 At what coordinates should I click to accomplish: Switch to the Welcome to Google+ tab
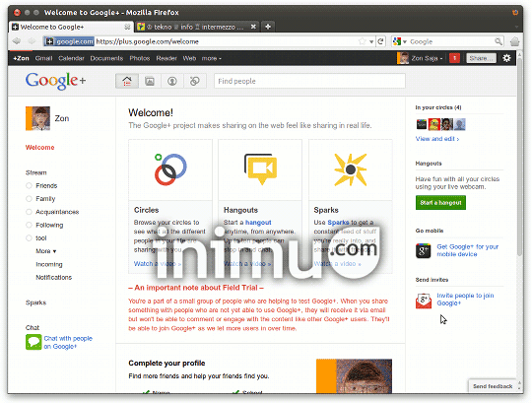click(71, 27)
